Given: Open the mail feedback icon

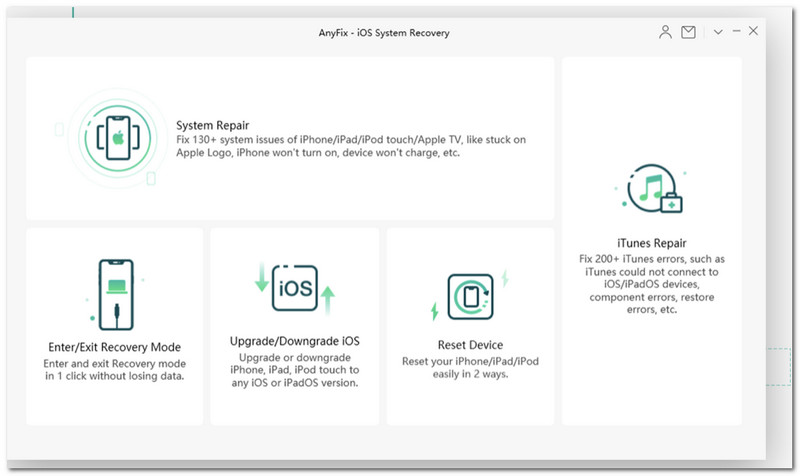Looking at the screenshot, I should pyautogui.click(x=688, y=32).
